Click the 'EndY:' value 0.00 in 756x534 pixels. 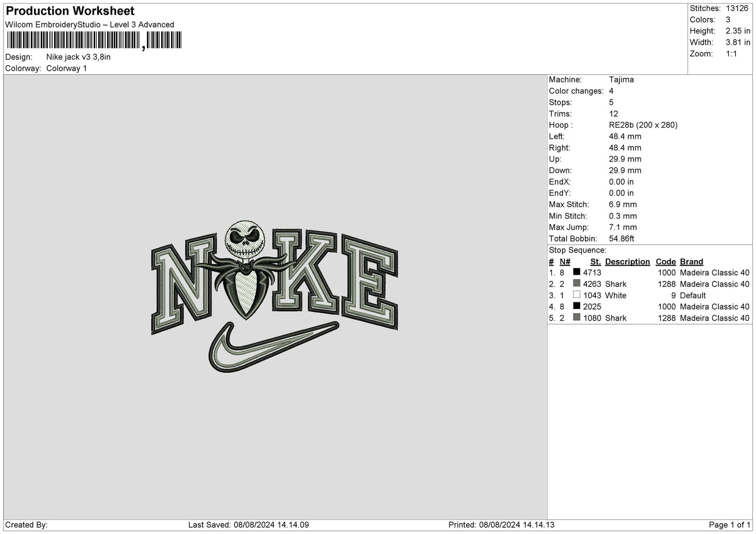tap(622, 193)
